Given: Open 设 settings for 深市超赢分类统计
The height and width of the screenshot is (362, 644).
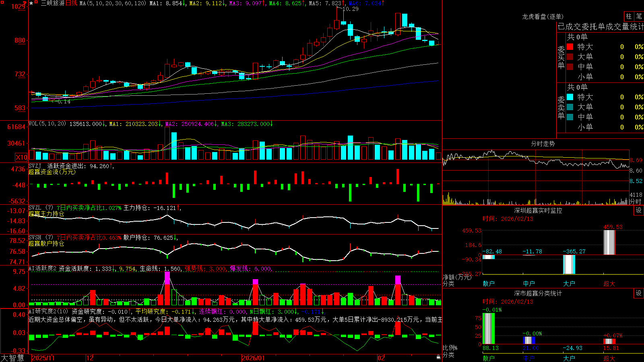Looking at the screenshot, I should click(639, 293).
